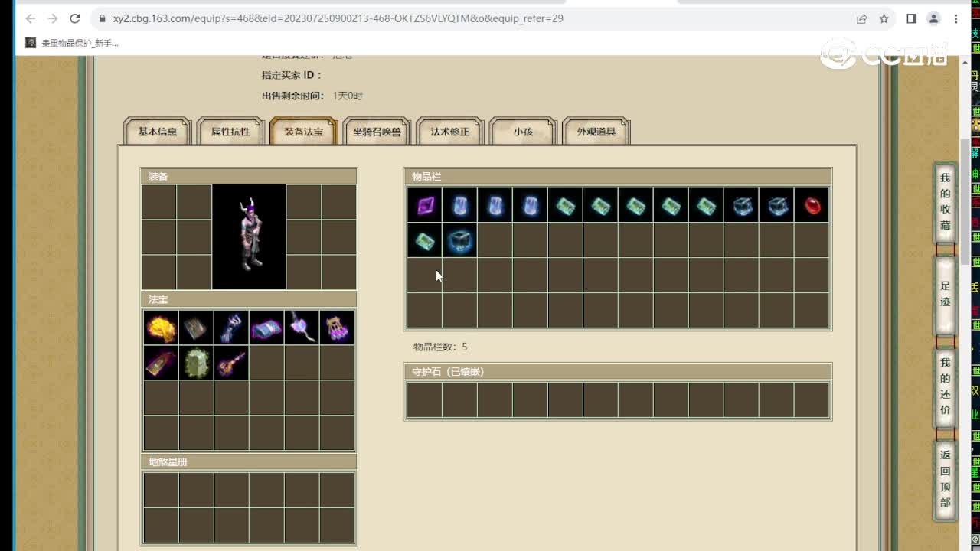Click the 出售剩余时间 label
The width and height of the screenshot is (980, 551).
point(292,96)
